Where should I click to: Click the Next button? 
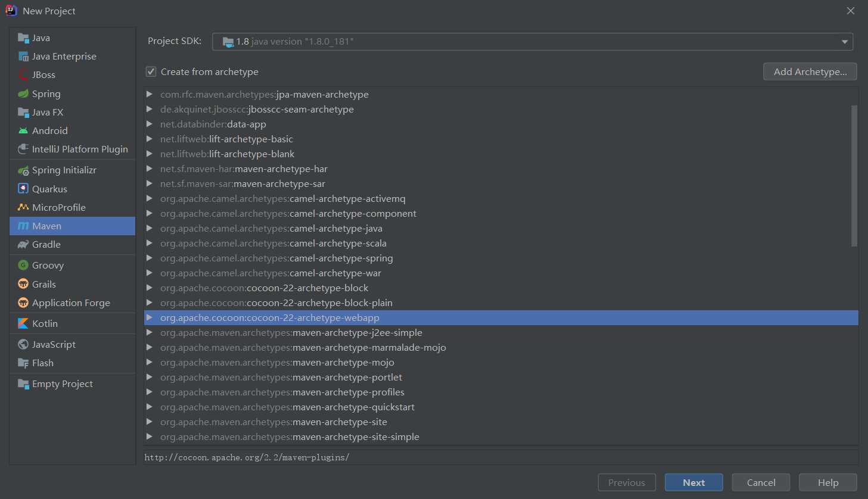694,482
